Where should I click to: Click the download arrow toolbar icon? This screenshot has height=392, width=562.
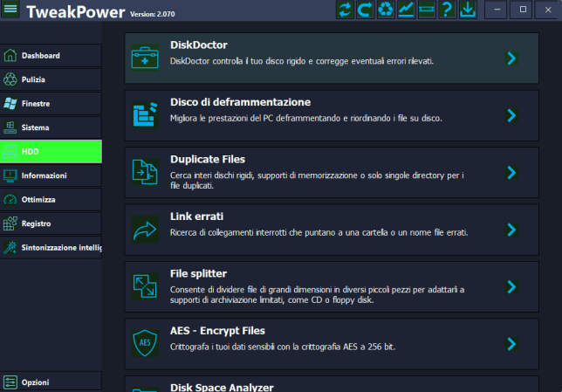point(468,10)
